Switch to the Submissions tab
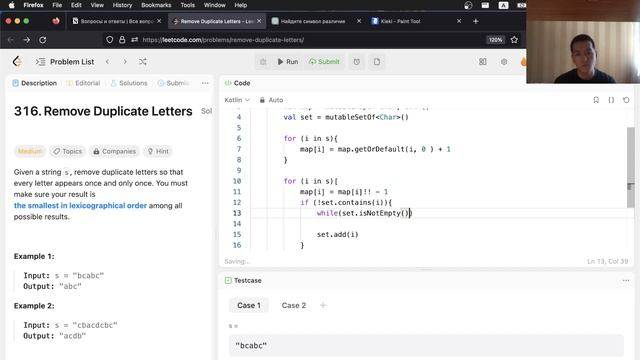 coord(173,83)
